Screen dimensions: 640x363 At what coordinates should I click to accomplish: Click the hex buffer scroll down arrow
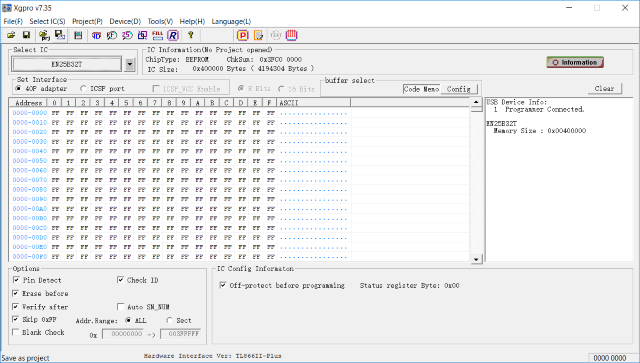click(x=476, y=259)
